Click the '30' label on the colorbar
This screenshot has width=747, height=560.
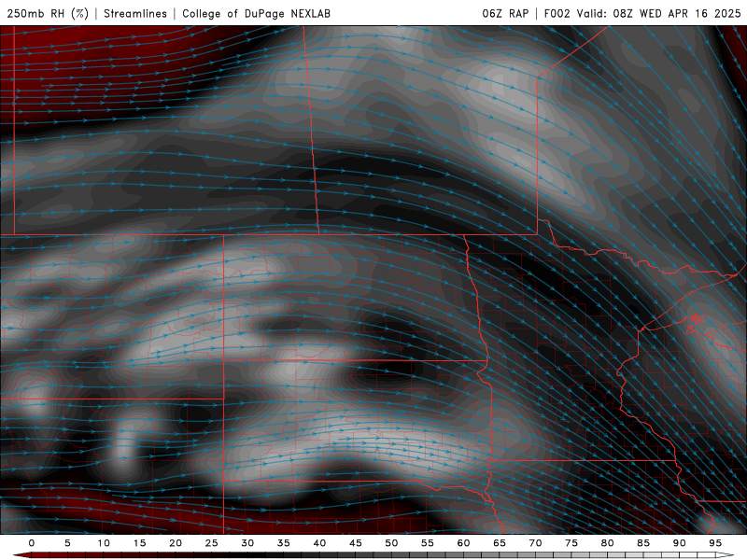tap(247, 543)
